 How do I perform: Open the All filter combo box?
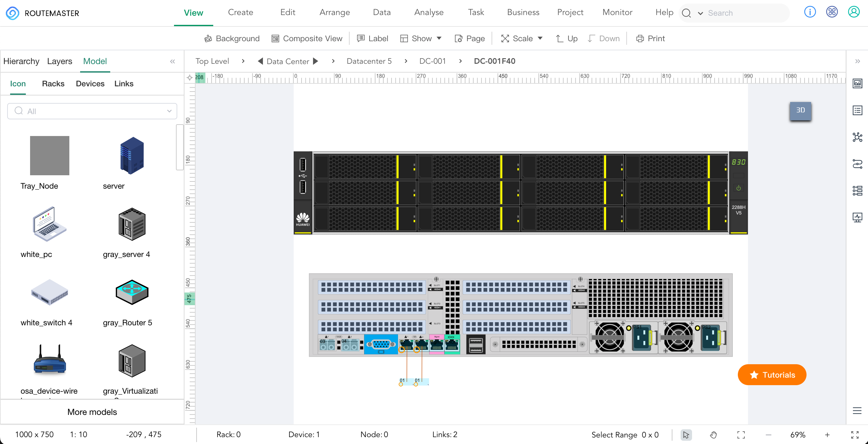tap(92, 111)
